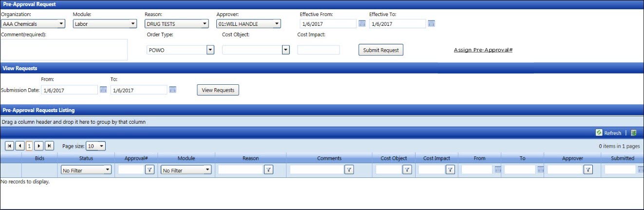The height and width of the screenshot is (210, 644).
Task: Click the Comment required text box
Action: tap(64, 50)
